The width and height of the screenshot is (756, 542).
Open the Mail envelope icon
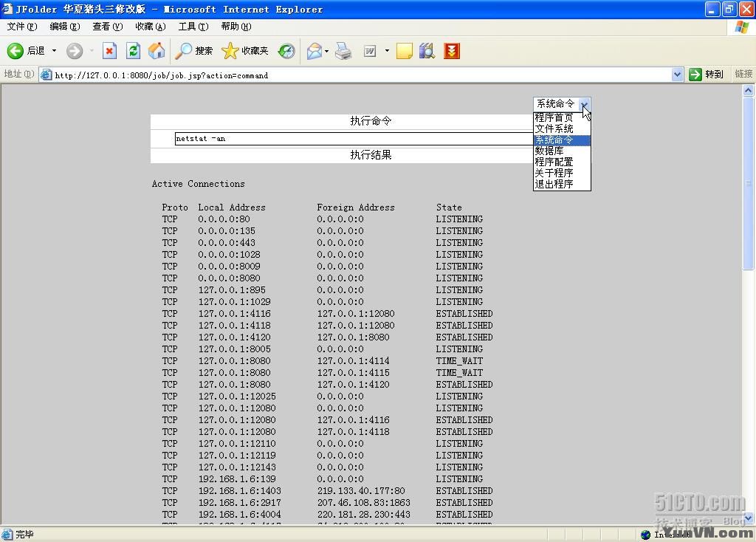[x=315, y=51]
